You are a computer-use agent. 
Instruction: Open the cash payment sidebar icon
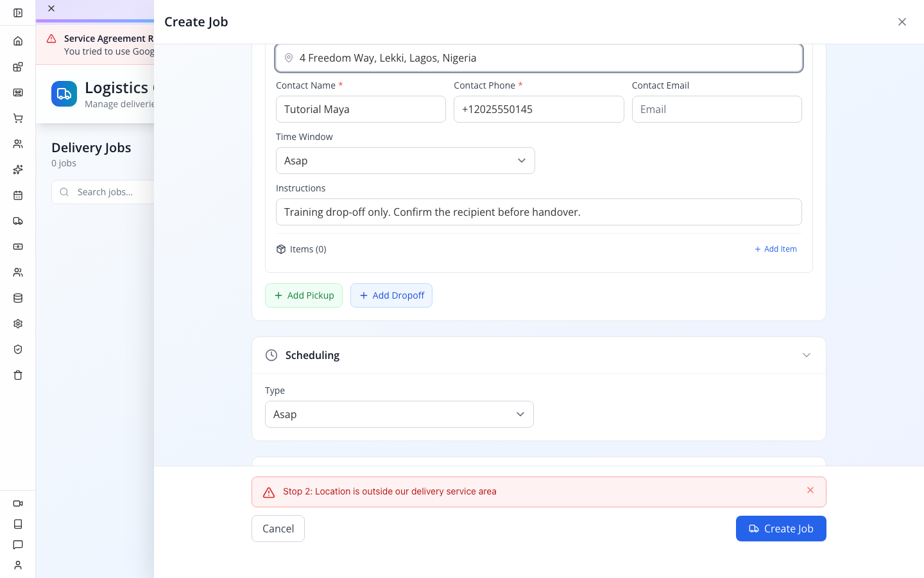(x=18, y=247)
